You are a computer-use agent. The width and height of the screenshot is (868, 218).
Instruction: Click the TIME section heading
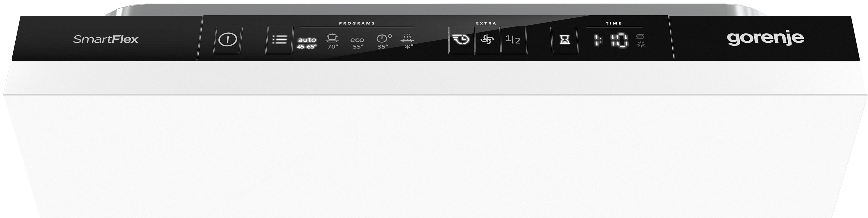tap(614, 23)
